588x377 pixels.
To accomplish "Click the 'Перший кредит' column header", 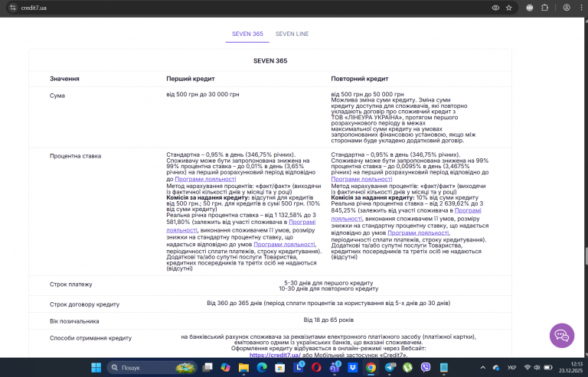I will pyautogui.click(x=191, y=79).
